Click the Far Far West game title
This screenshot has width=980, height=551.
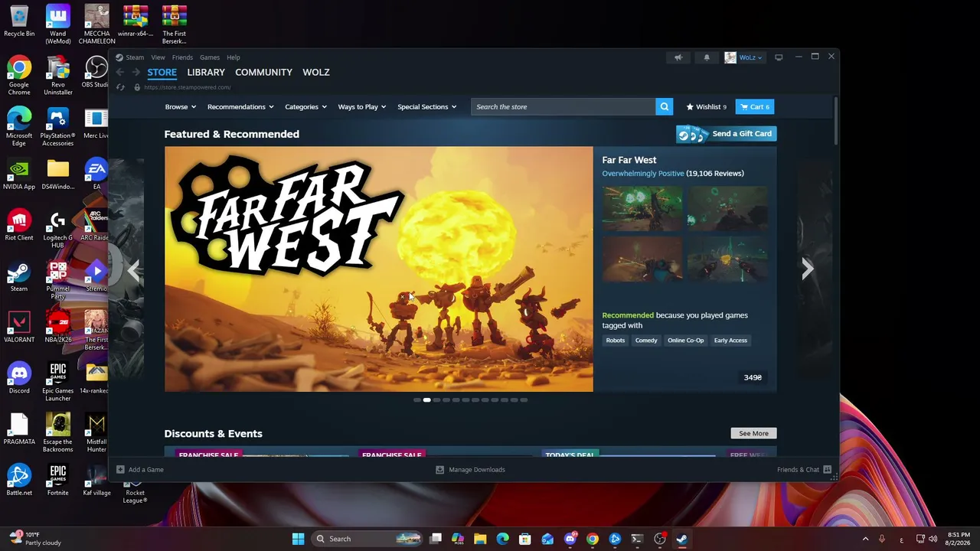[x=629, y=160]
